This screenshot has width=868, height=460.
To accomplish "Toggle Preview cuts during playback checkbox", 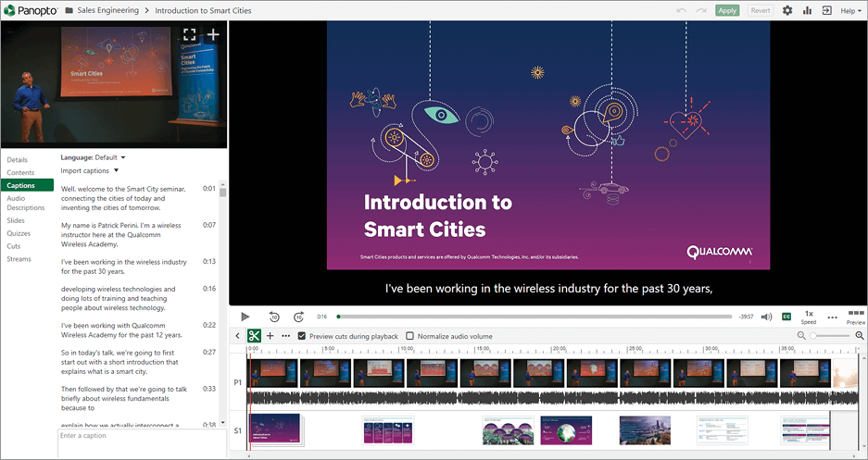I will tap(302, 336).
